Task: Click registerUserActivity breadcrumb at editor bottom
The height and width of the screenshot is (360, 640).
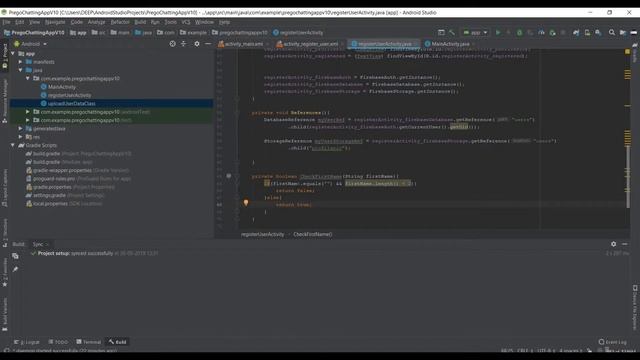Action: tap(262, 234)
